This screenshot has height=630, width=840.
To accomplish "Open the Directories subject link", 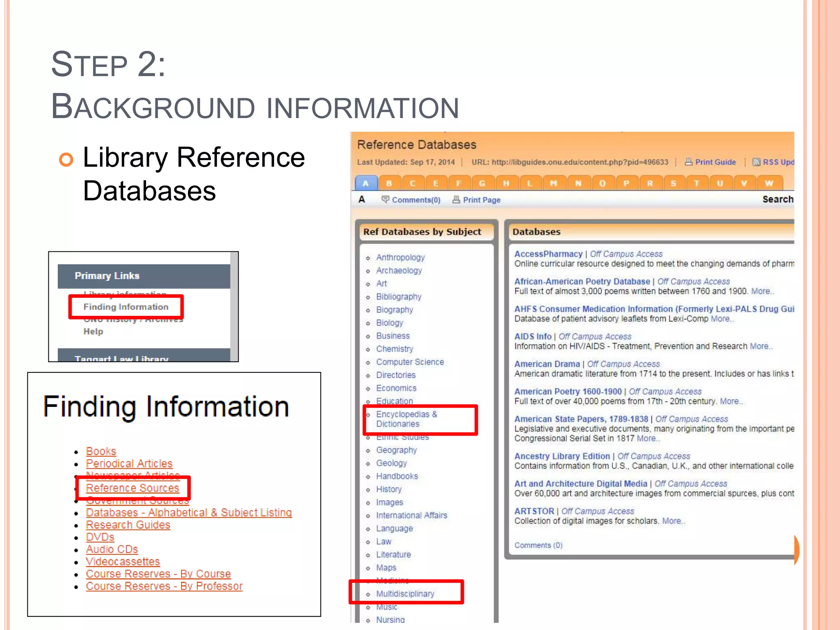I will pos(396,375).
